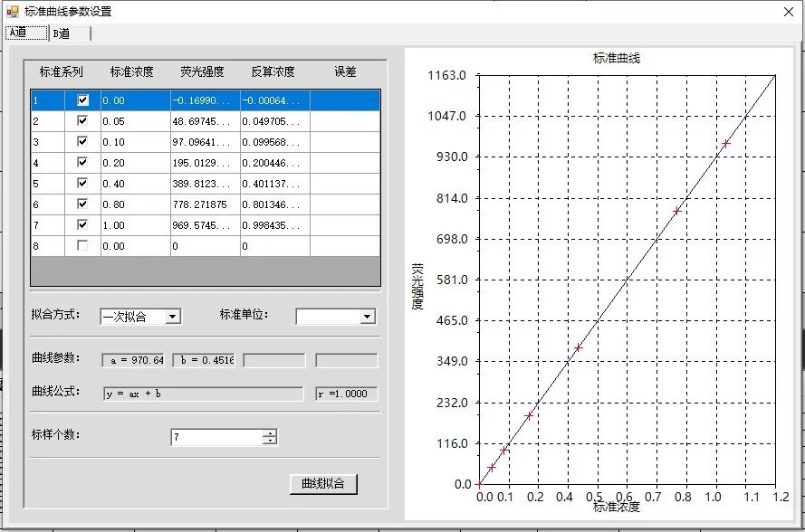Click the parameter field b = 0.4516
Viewport: 805px width, 532px height.
pyautogui.click(x=204, y=360)
